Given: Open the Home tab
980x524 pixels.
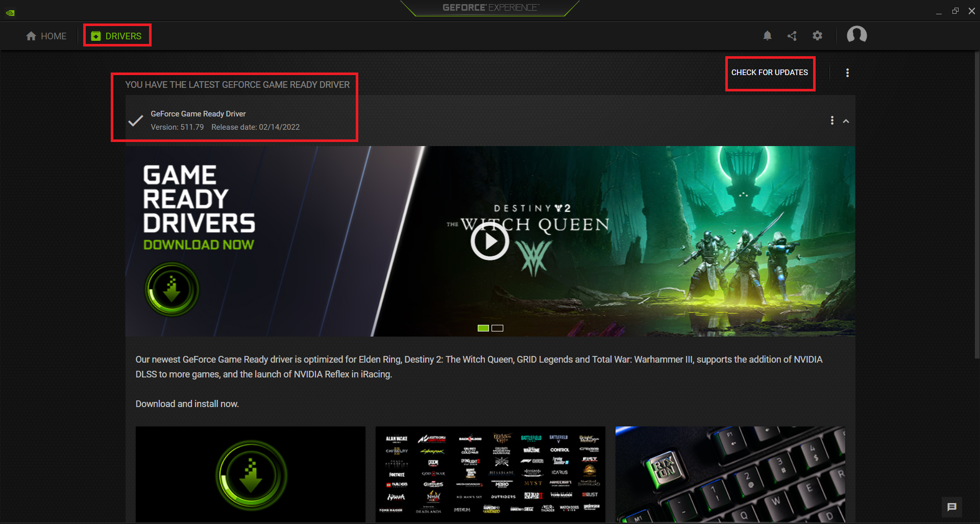Looking at the screenshot, I should (46, 36).
